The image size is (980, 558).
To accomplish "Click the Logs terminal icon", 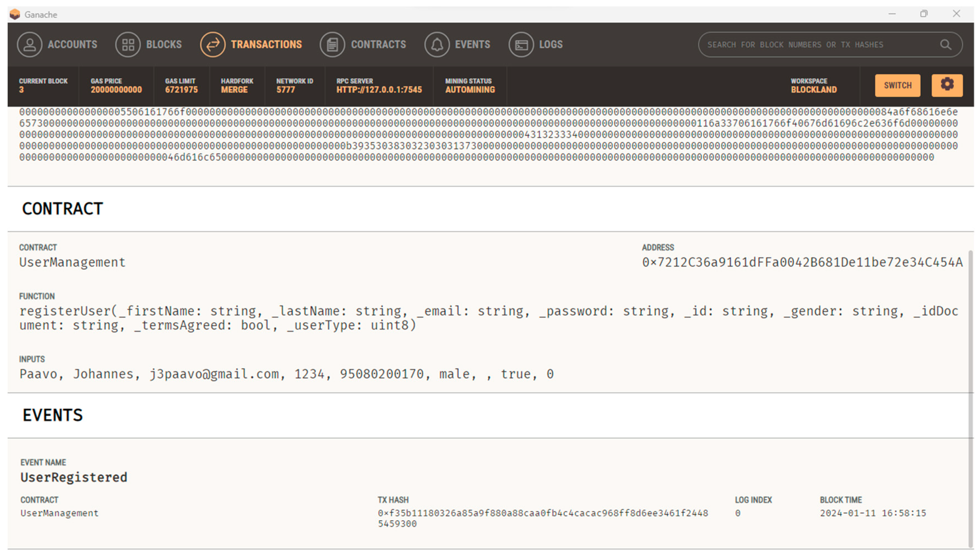I will pyautogui.click(x=521, y=44).
